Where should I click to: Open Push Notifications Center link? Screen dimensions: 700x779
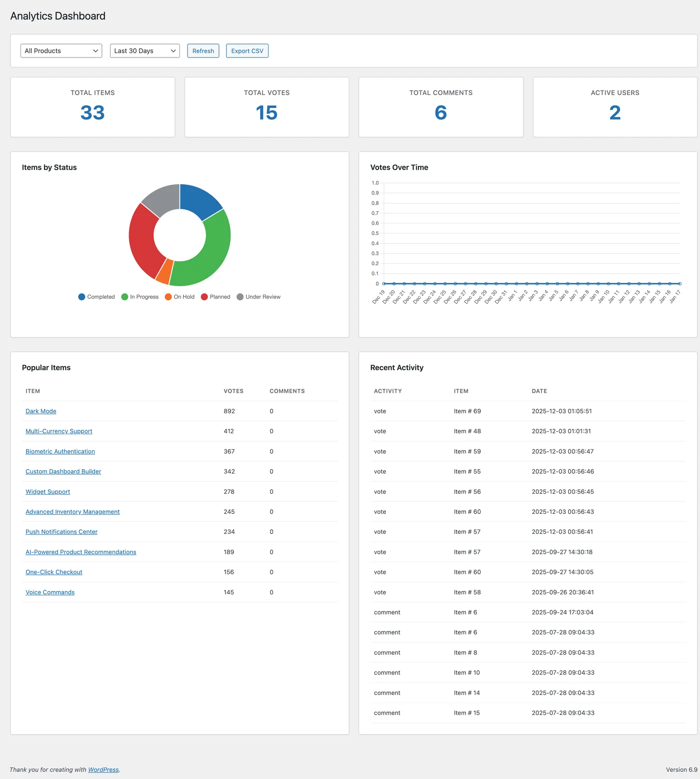tap(61, 532)
